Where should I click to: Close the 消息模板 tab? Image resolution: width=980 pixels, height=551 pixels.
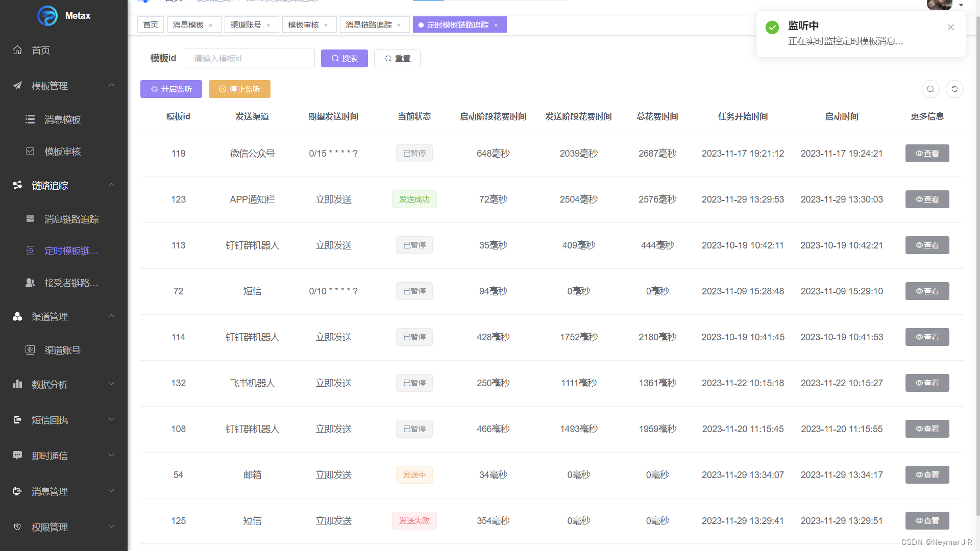click(210, 25)
